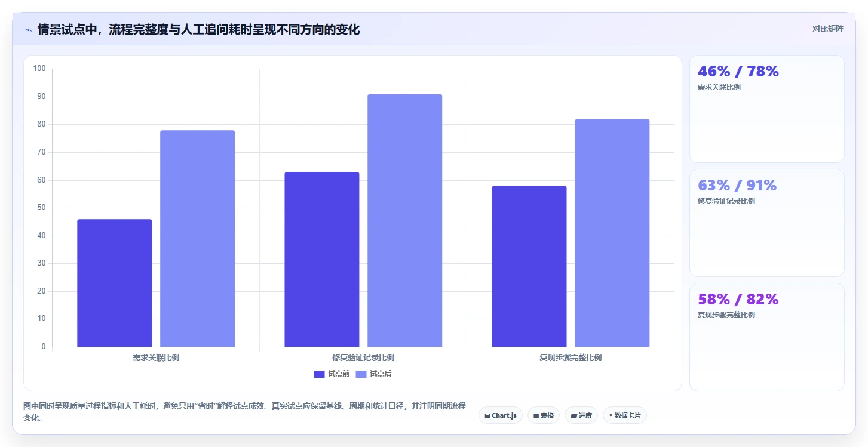This screenshot has height=447, width=868.
Task: Click the 试点前 bar for 需求关联比例
Action: click(115, 283)
